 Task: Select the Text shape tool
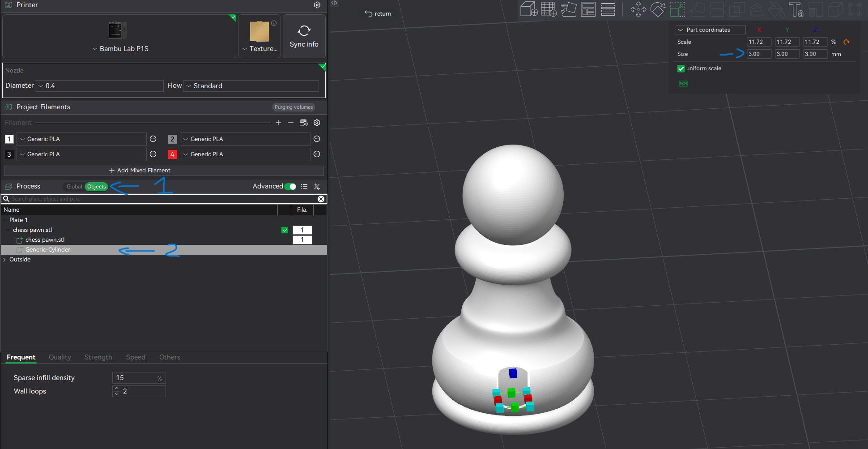(796, 9)
